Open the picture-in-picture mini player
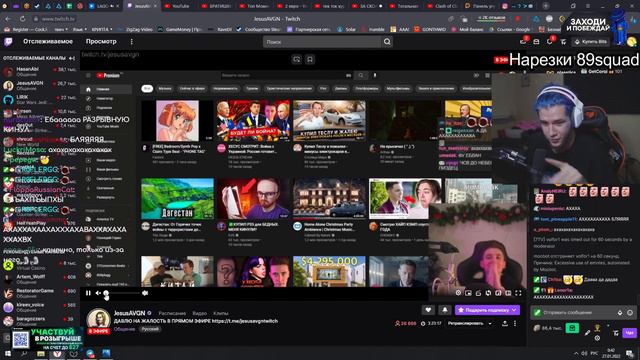Image resolution: width=640 pixels, height=360 pixels. pyautogui.click(x=469, y=293)
